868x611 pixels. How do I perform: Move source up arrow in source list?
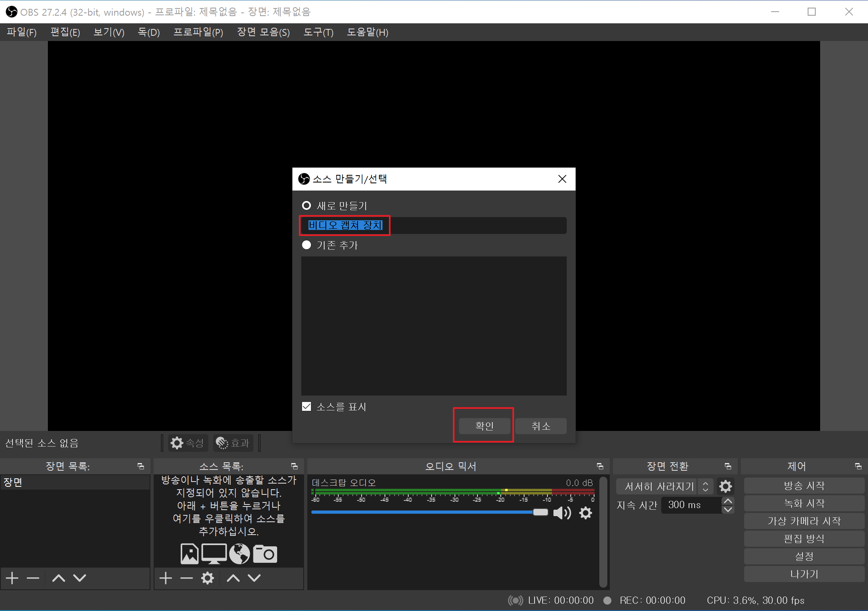pos(233,578)
